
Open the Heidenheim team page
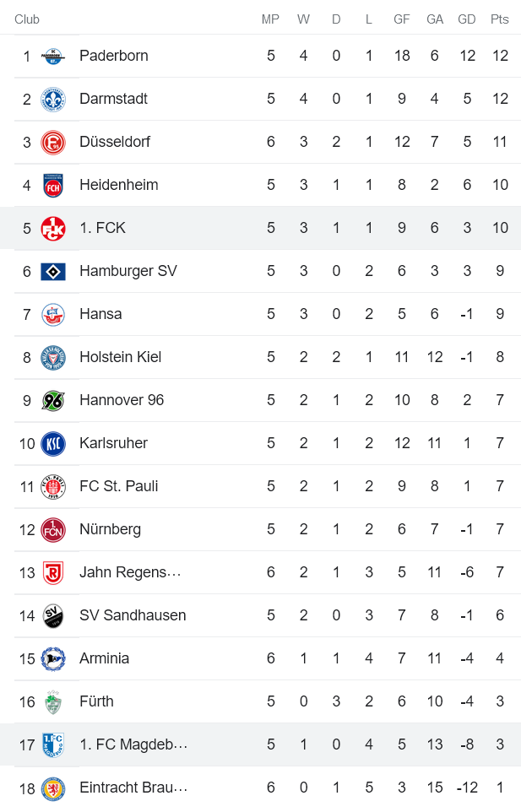coord(121,185)
